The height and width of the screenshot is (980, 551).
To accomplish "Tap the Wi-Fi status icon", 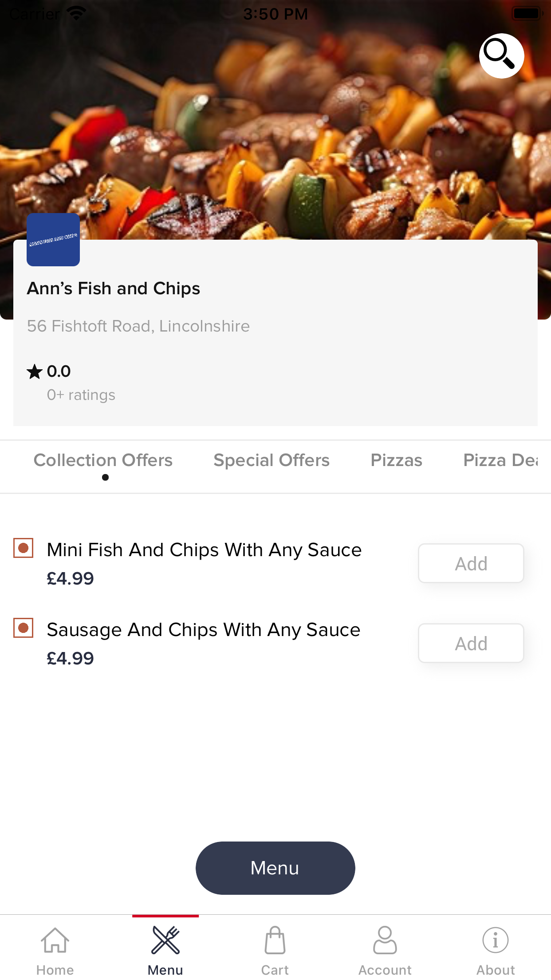I will click(x=76, y=14).
